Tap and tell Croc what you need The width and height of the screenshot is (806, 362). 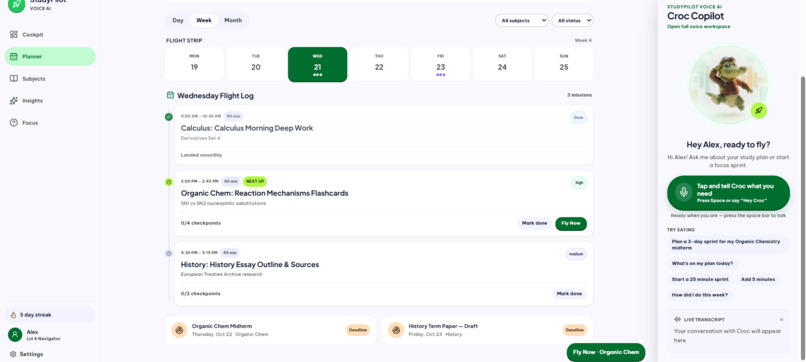click(x=728, y=193)
